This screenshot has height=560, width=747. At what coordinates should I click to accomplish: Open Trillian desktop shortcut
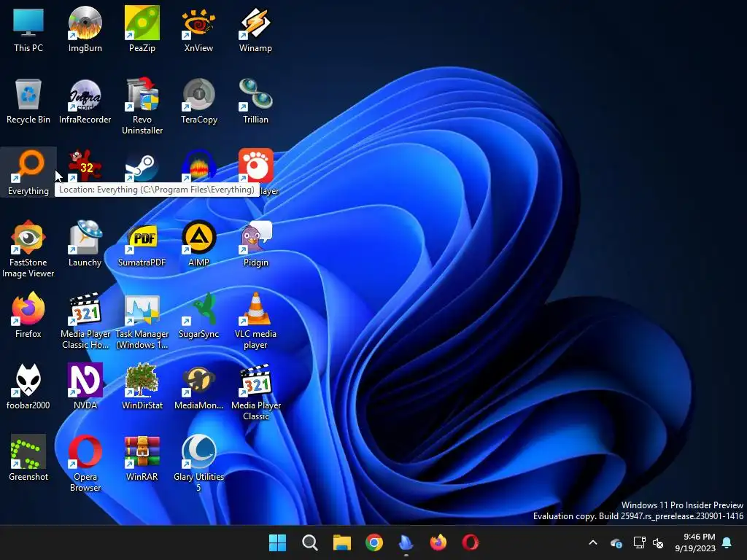tap(255, 101)
